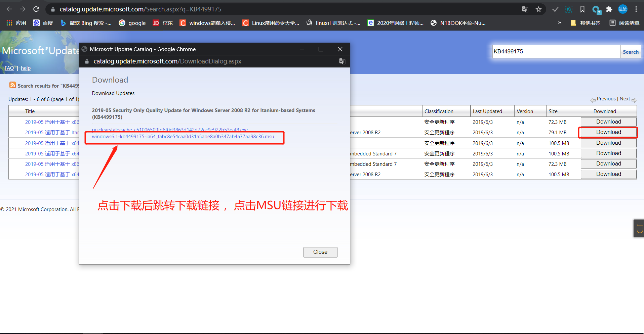644x334 pixels.
Task: Click Download for the third row (100.5 MB)
Action: 609,143
